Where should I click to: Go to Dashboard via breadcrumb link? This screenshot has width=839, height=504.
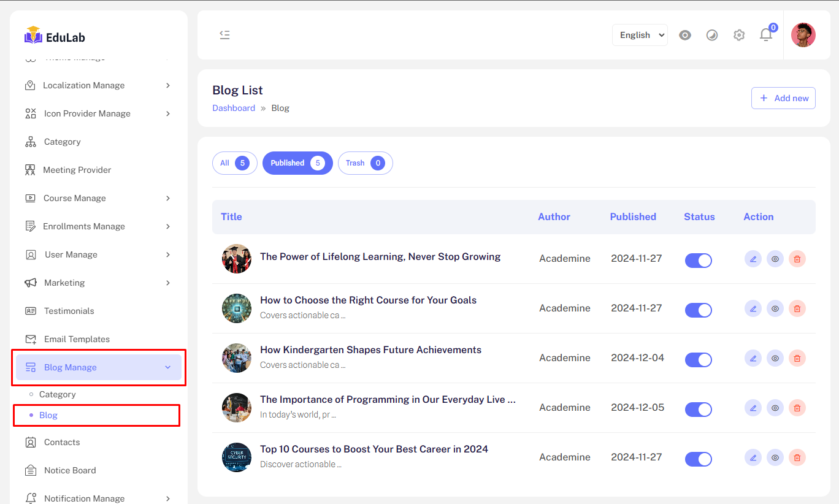coord(234,108)
